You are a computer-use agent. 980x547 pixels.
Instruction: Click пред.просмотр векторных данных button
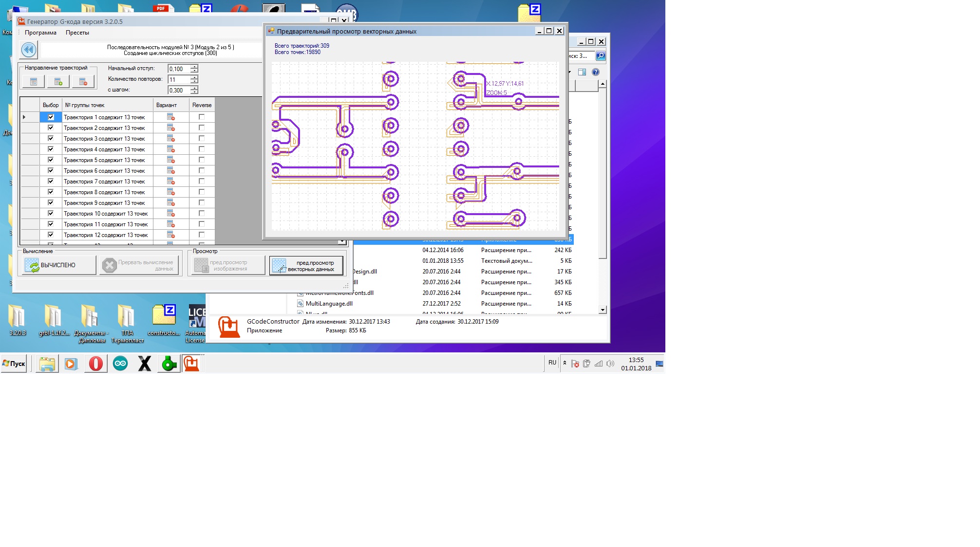(x=306, y=266)
